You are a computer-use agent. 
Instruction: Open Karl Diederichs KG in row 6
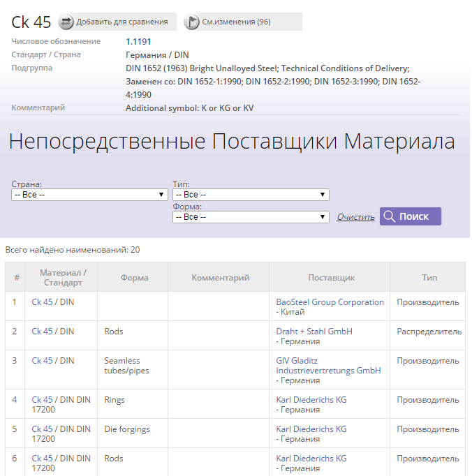[311, 459]
